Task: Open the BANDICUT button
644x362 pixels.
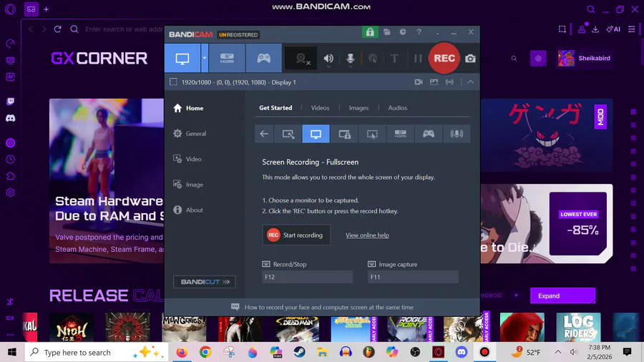Action: pos(205,282)
